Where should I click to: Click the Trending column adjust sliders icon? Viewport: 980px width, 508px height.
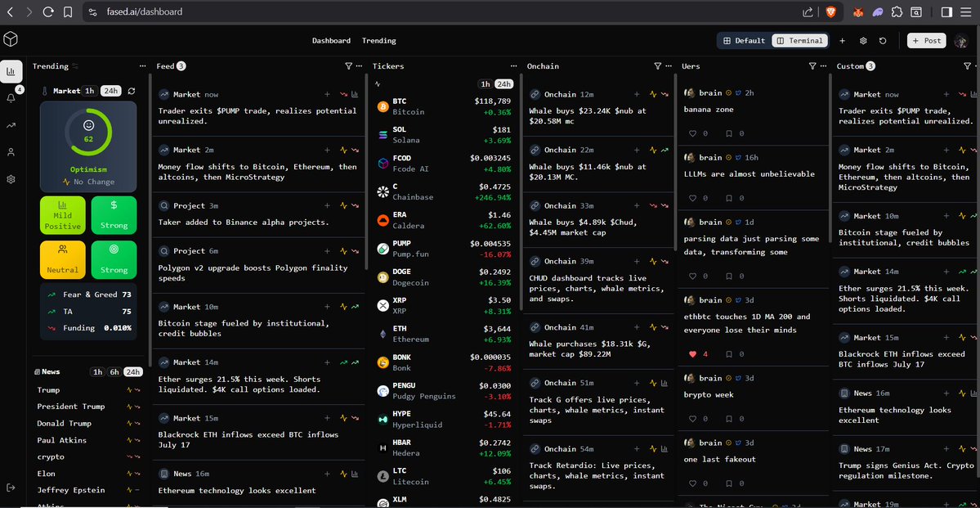coord(75,66)
